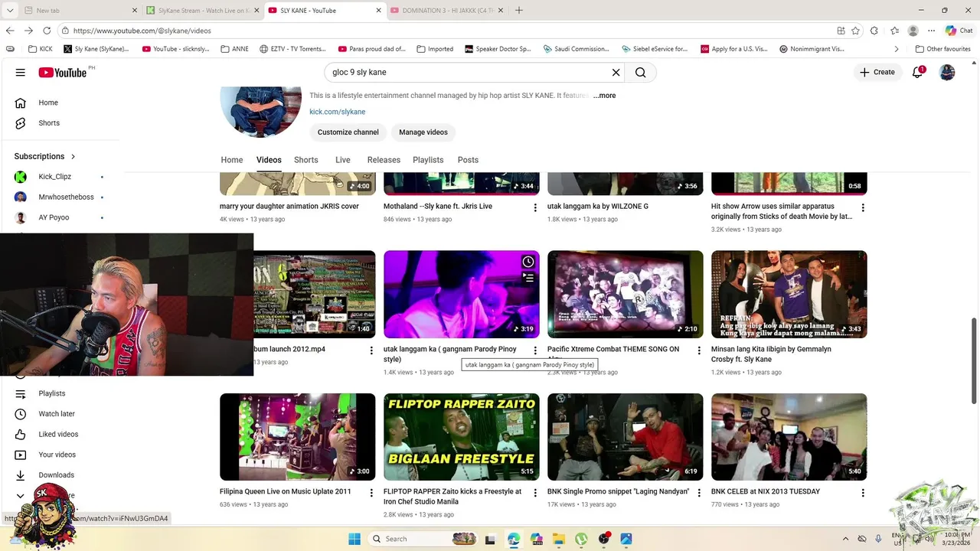The width and height of the screenshot is (980, 551).
Task: Click the Watch later clock on gangnam parody thumbnail
Action: (528, 262)
